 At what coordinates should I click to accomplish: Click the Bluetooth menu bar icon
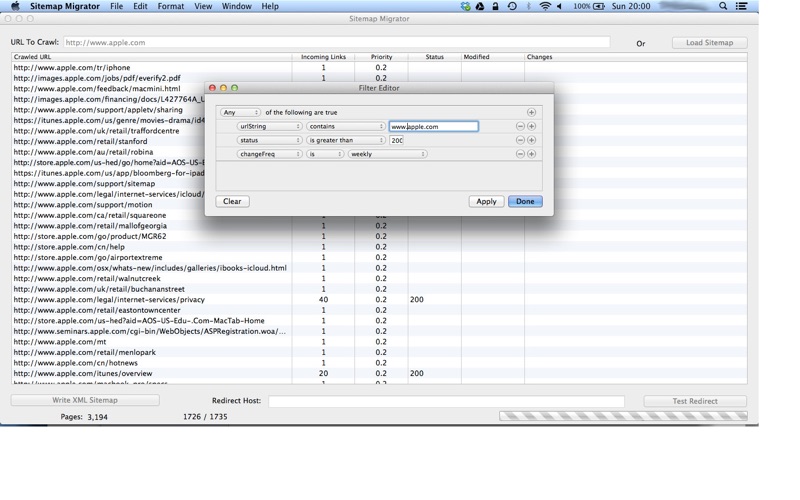tap(528, 6)
